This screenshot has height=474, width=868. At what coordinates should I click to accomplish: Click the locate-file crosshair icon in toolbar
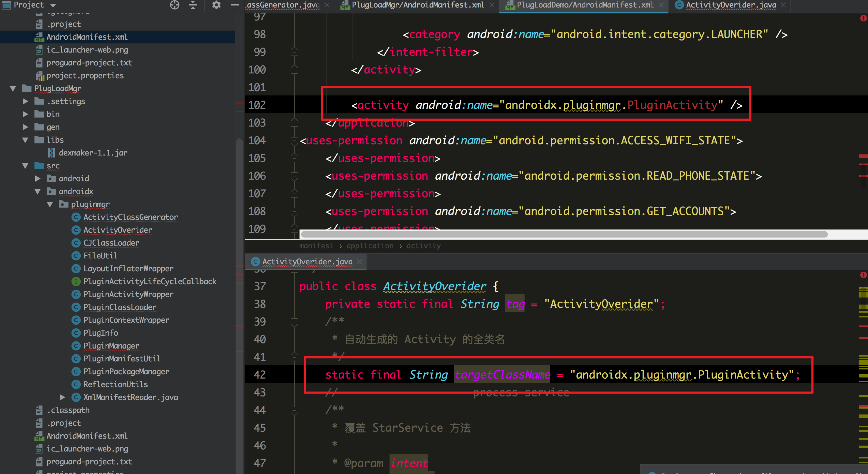click(175, 5)
